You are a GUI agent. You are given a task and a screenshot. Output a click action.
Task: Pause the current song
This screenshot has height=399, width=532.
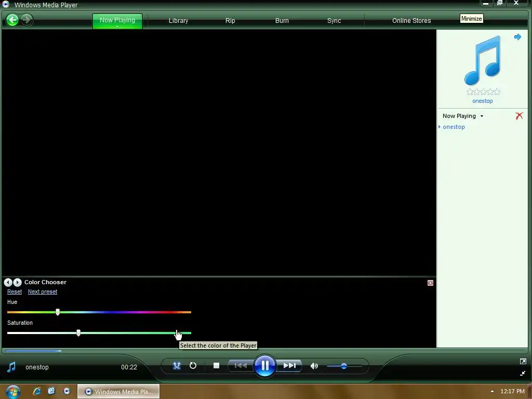[264, 366]
